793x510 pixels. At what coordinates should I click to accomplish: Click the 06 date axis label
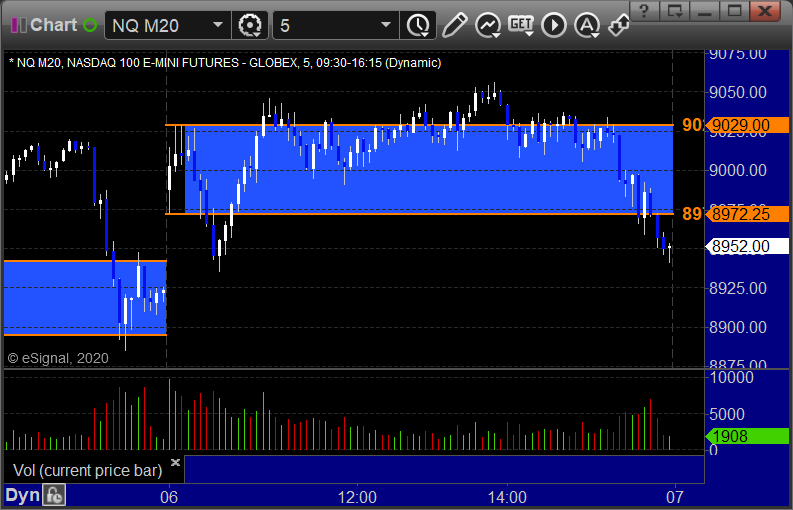169,497
